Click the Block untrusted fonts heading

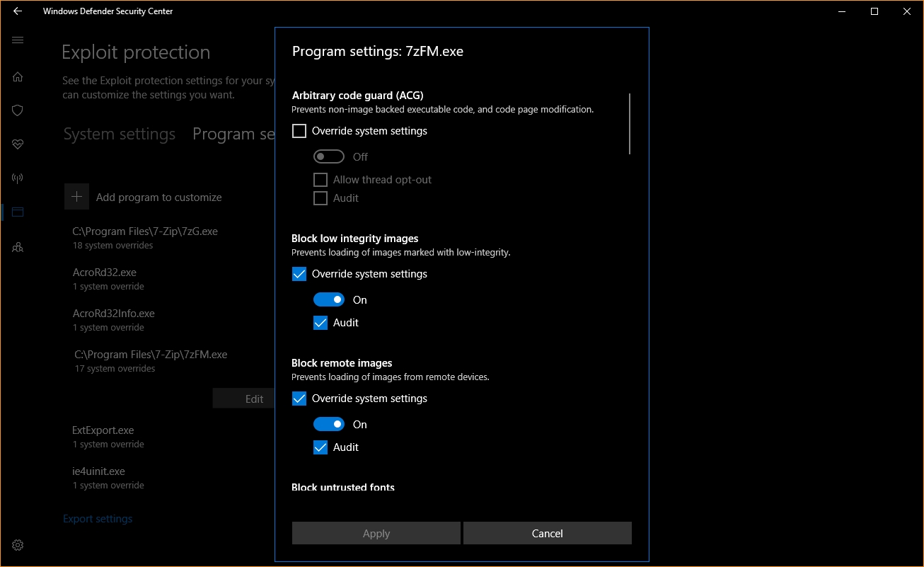343,488
